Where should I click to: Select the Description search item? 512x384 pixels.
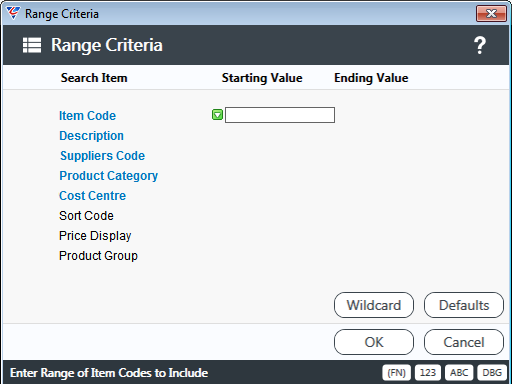point(91,136)
